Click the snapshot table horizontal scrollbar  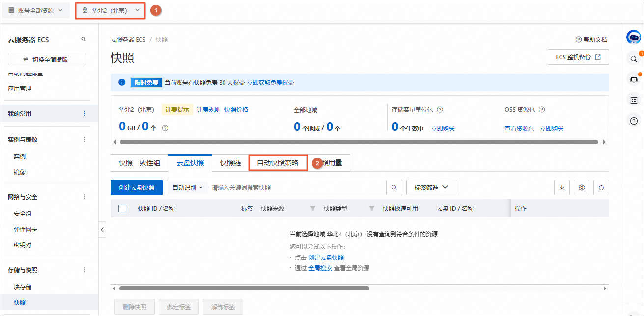click(244, 289)
